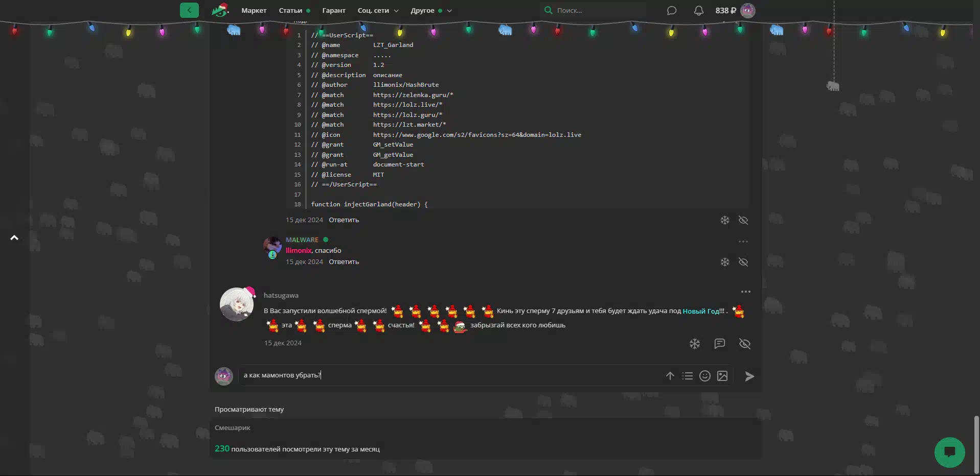Click the insert image icon in editor
This screenshot has height=476, width=980.
tap(722, 376)
